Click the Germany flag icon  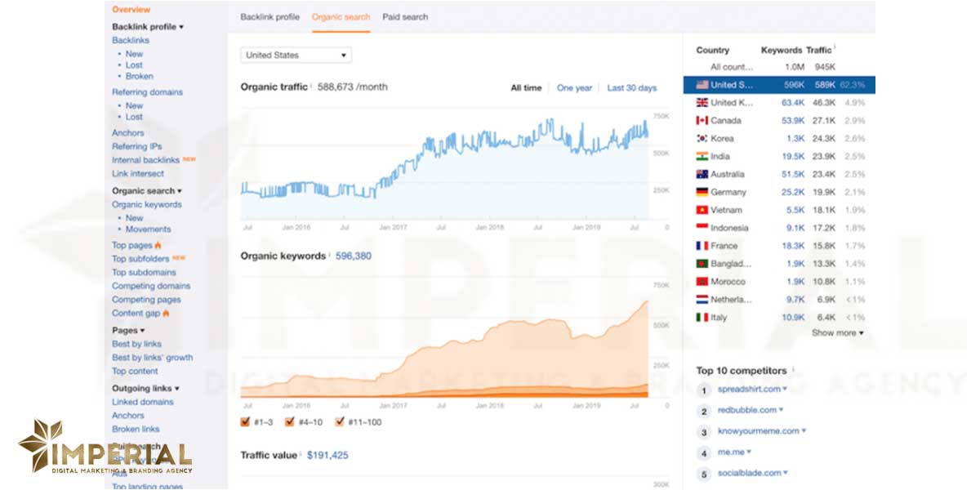click(x=702, y=193)
